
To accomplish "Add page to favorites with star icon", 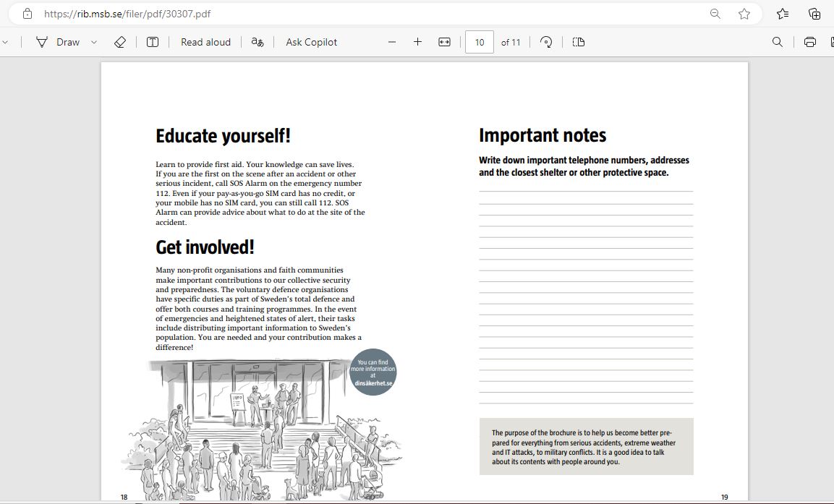I will coord(744,14).
